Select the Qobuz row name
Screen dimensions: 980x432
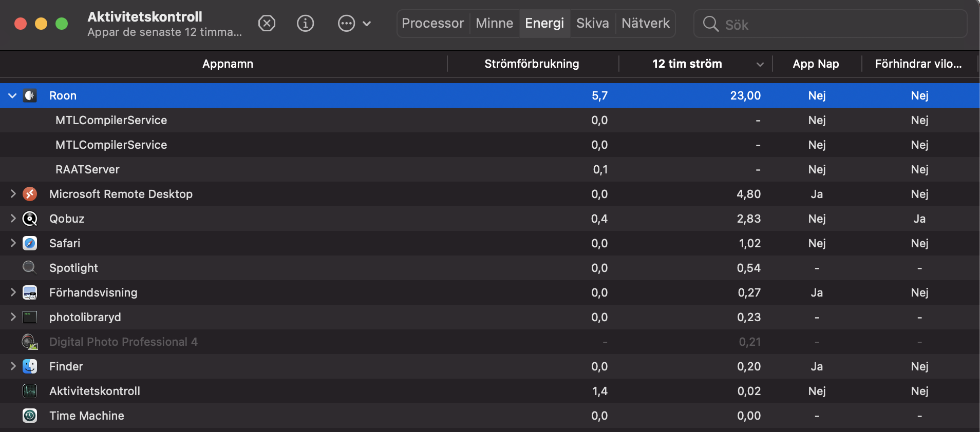pyautogui.click(x=67, y=219)
